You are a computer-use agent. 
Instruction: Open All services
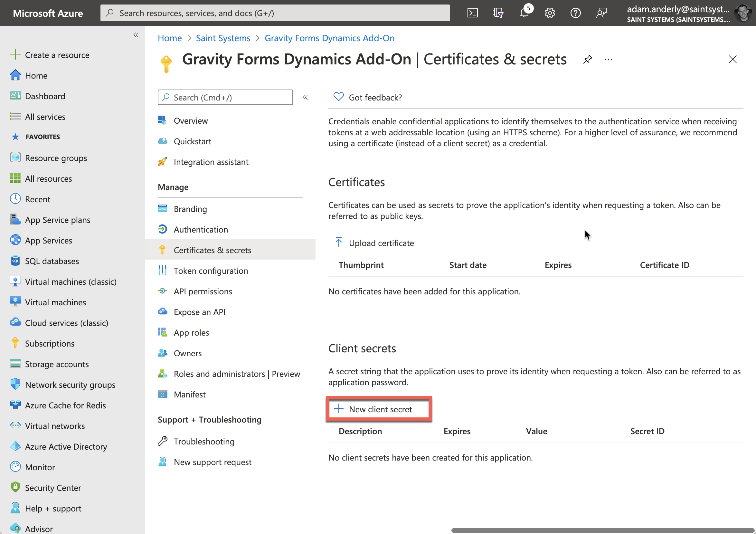click(x=38, y=117)
